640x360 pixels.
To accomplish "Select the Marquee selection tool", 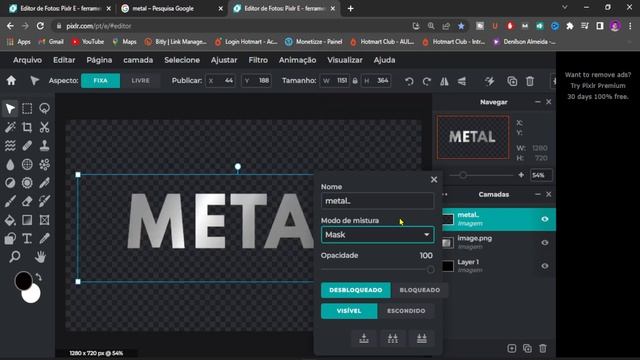I will (x=27, y=109).
